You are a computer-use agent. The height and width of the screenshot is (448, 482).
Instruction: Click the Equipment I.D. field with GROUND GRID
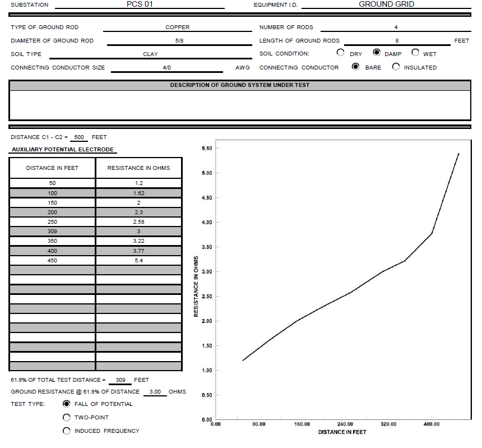tap(386, 4)
